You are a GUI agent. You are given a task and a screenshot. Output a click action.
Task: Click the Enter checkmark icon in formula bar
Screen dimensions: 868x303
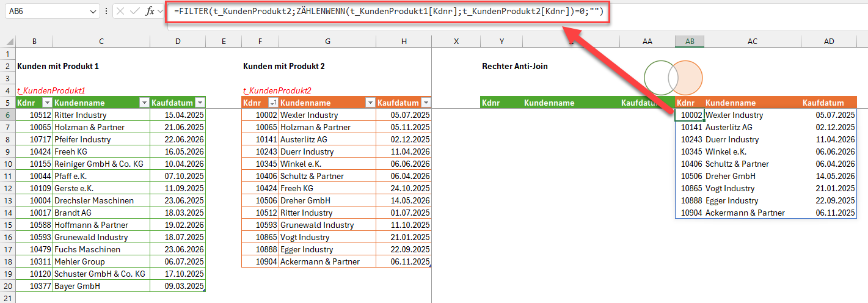[134, 11]
